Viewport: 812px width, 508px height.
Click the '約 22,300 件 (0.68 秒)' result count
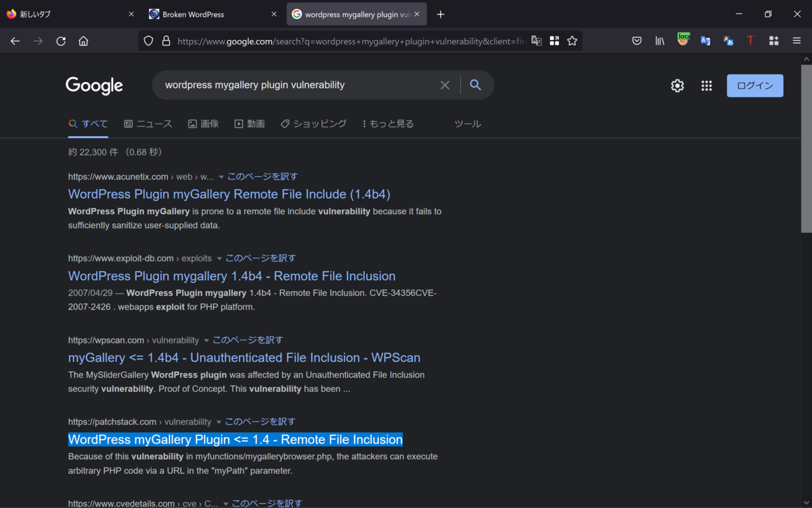coord(115,152)
